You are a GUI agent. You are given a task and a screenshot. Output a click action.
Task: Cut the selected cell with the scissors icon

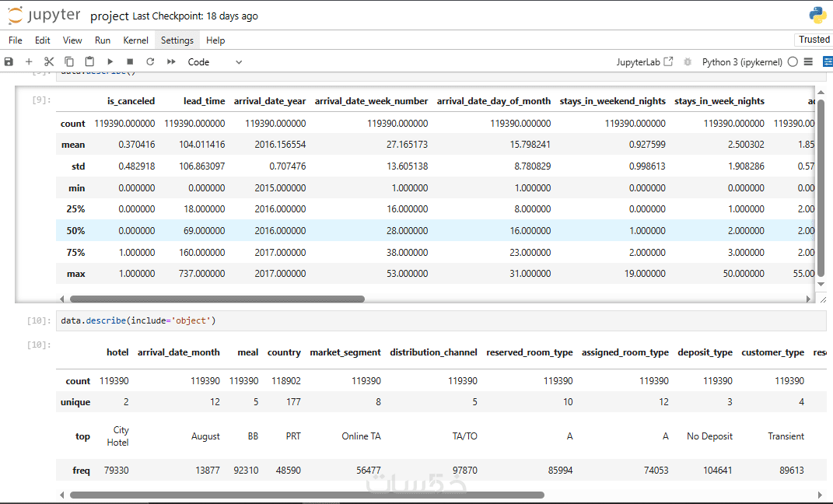(x=49, y=61)
